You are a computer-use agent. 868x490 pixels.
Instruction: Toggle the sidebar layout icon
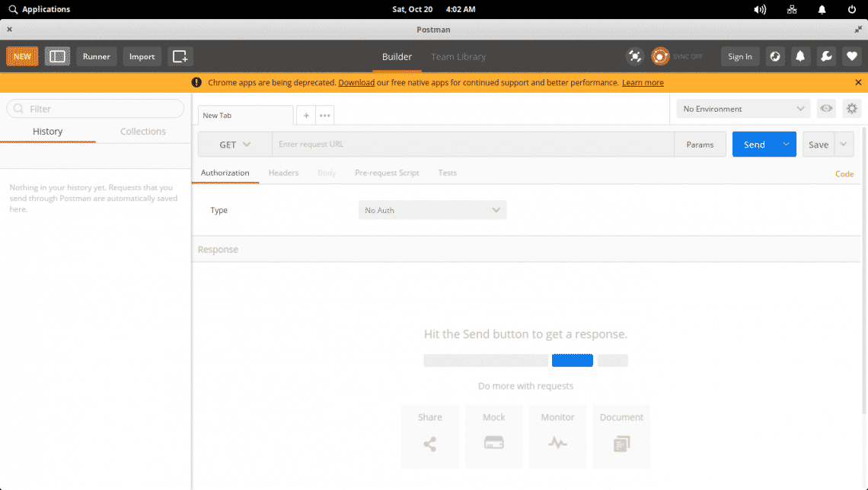coord(58,56)
